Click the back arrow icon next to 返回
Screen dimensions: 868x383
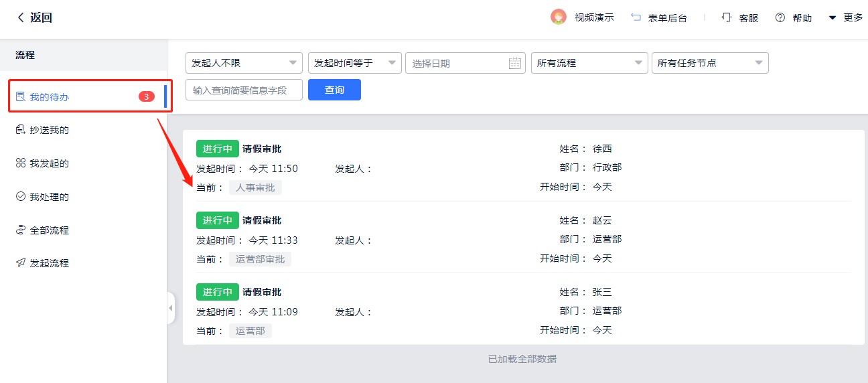click(21, 17)
